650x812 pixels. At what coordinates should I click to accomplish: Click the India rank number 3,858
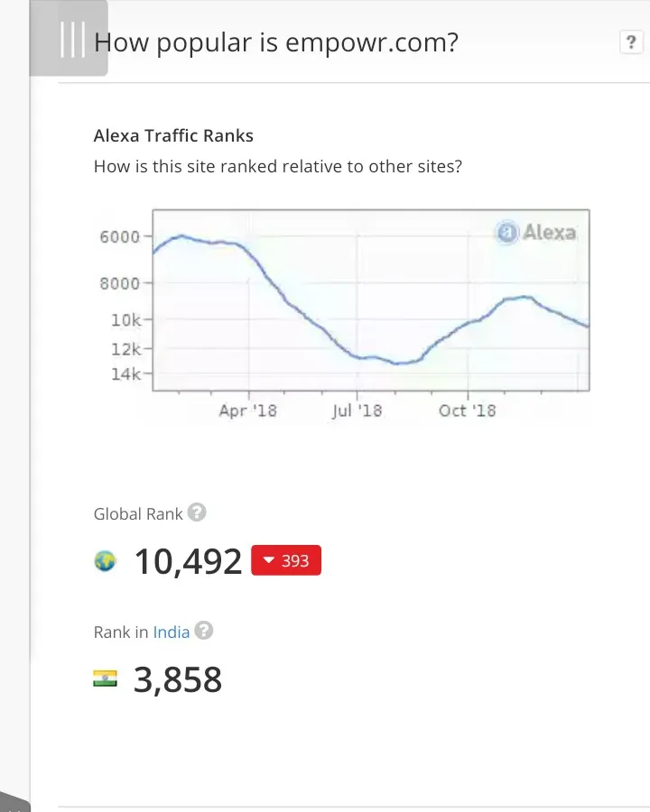(x=178, y=679)
